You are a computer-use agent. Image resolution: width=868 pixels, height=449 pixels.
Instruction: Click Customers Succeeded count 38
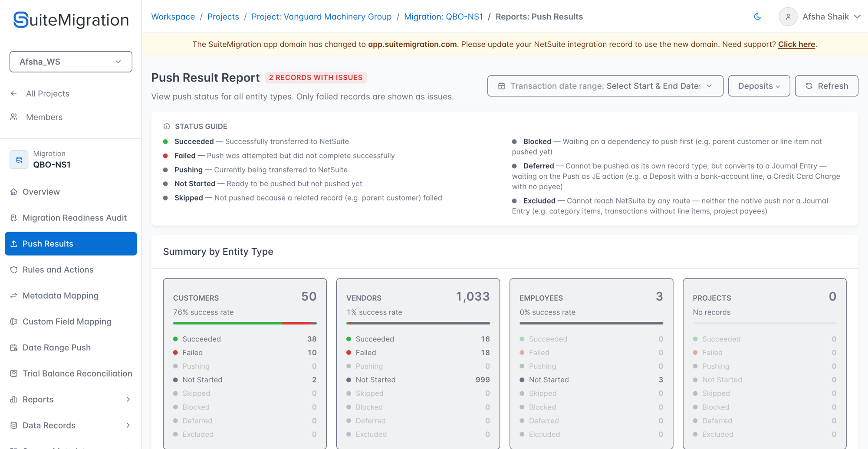tap(312, 339)
